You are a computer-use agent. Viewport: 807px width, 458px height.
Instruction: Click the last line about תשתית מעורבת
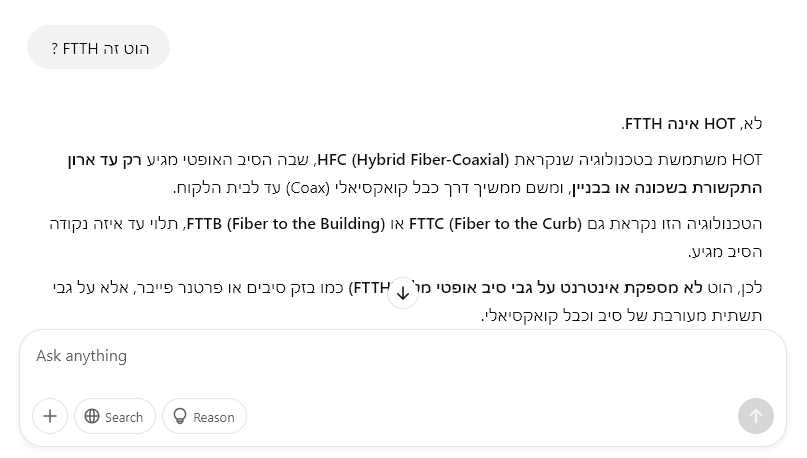coord(621,315)
